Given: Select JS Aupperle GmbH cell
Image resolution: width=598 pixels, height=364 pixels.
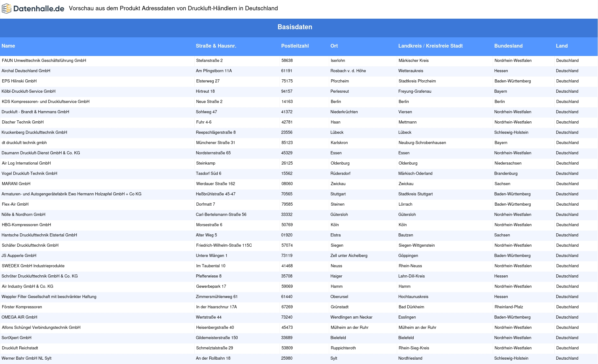Looking at the screenshot, I should [19, 256].
